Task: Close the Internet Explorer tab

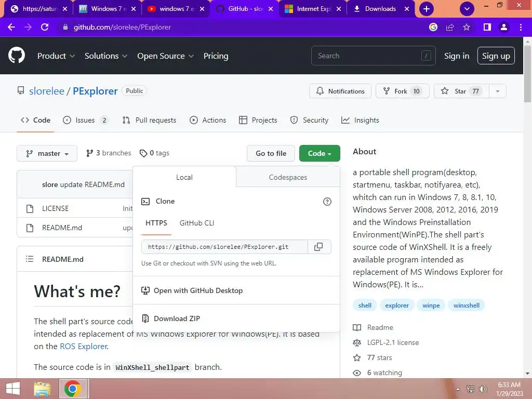Action: point(339,9)
